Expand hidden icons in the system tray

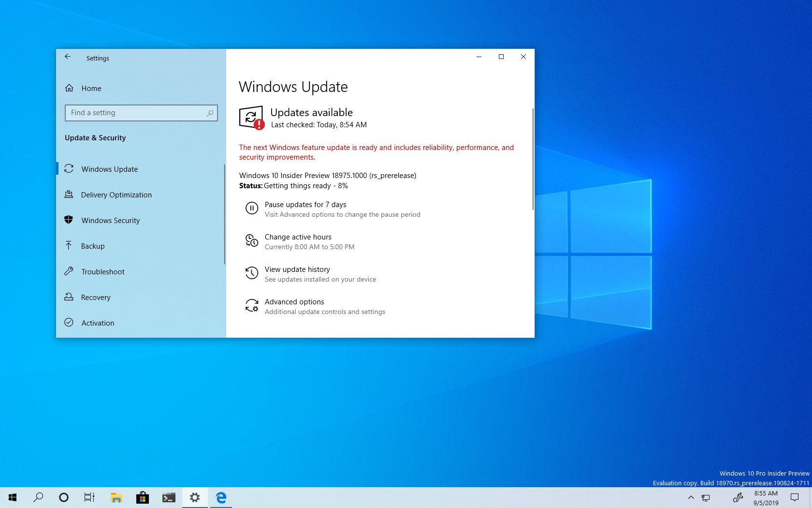pyautogui.click(x=691, y=497)
